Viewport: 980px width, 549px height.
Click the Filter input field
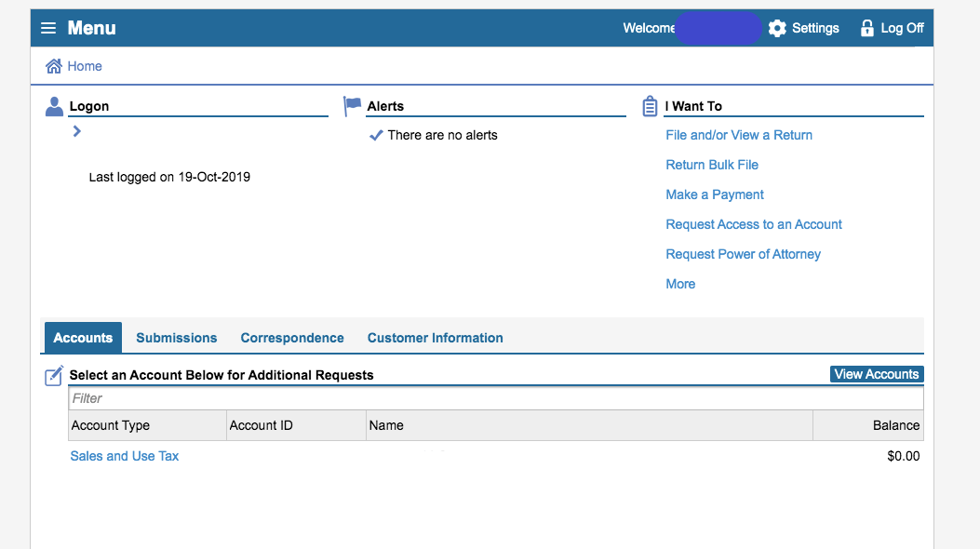[496, 398]
